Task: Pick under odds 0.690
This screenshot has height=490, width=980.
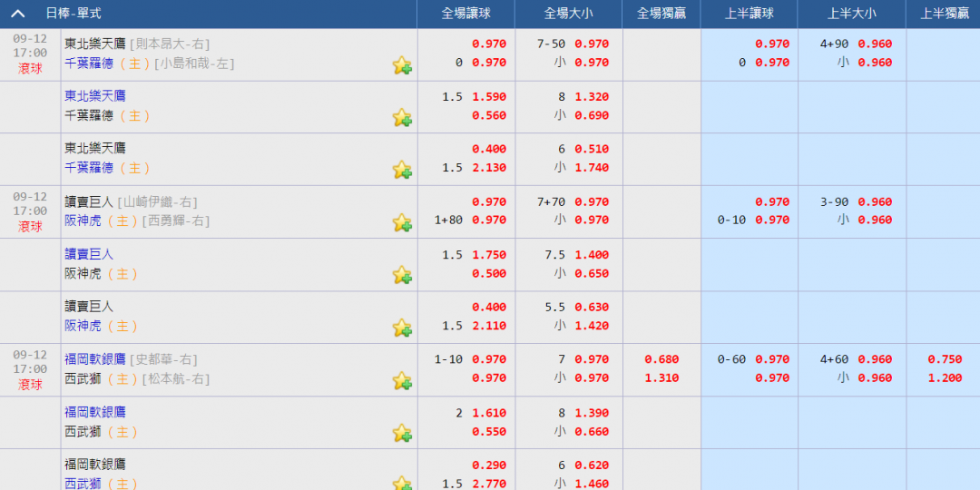Action: pos(592,115)
